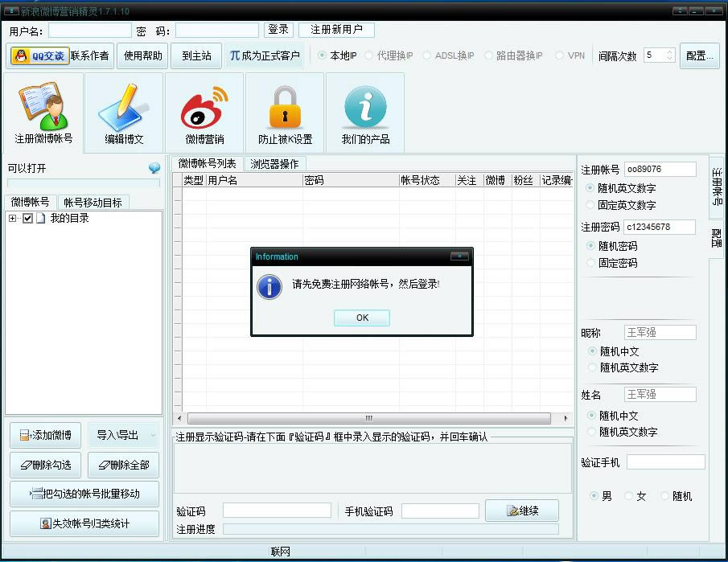Click 成为正式客户 button

265,55
